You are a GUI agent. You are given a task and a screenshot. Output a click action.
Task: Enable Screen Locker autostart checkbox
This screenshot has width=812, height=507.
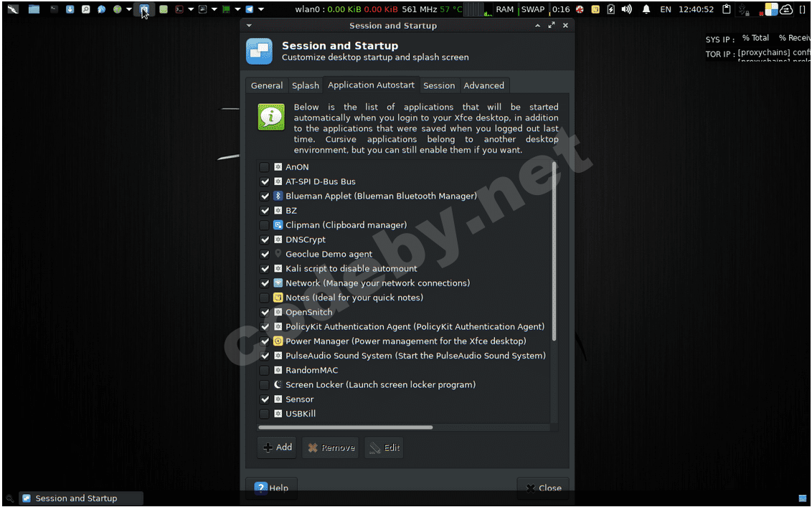tap(264, 384)
